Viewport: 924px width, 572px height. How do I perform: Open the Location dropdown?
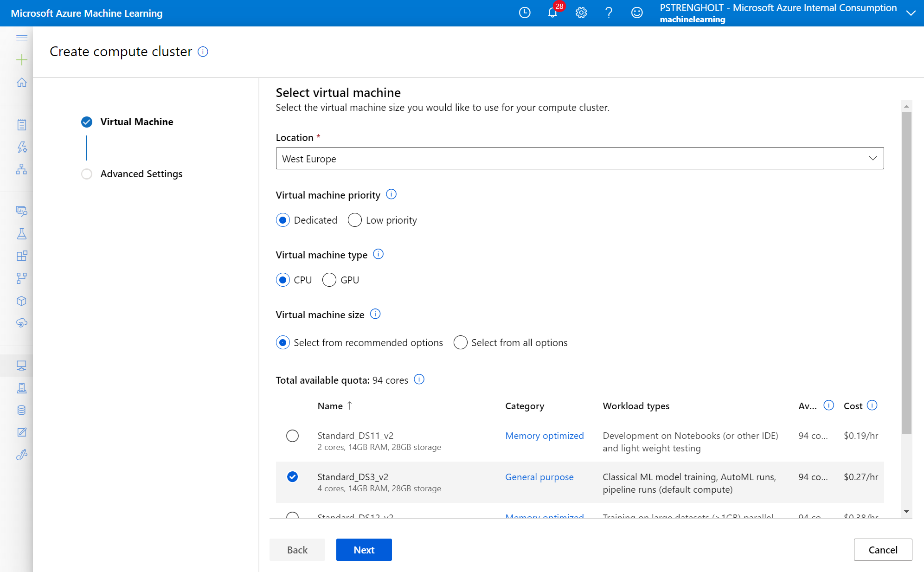[579, 159]
